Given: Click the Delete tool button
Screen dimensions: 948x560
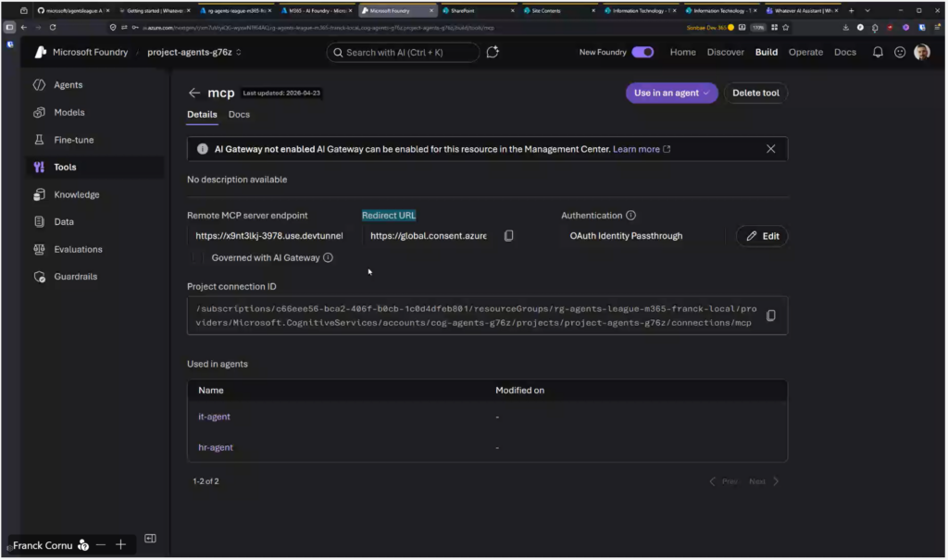Looking at the screenshot, I should (755, 93).
